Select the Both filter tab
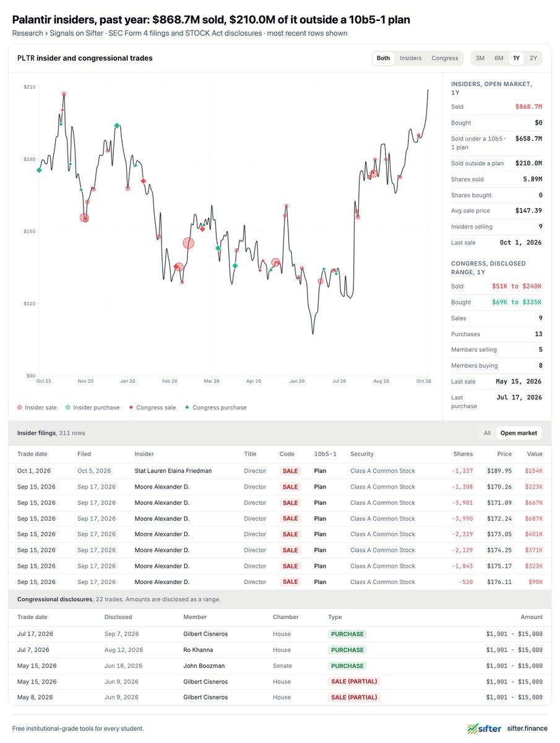 pyautogui.click(x=384, y=58)
